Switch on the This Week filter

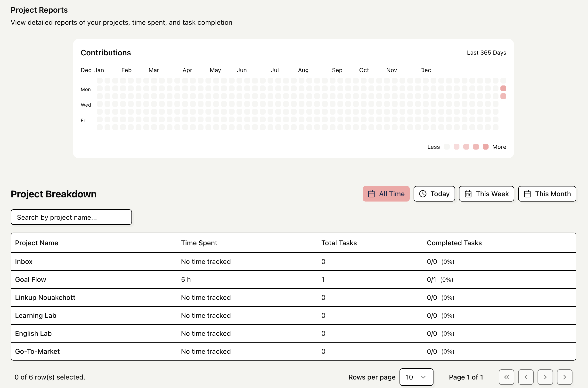(x=486, y=194)
